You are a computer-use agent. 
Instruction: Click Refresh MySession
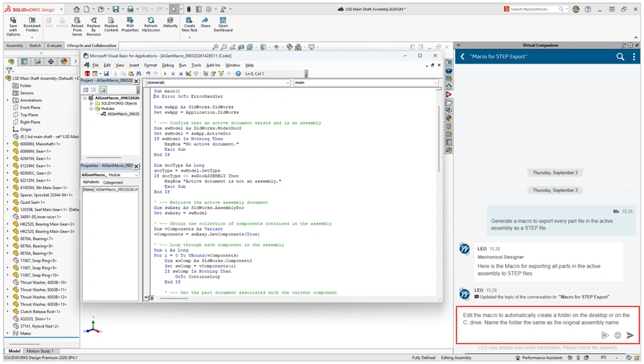pyautogui.click(x=151, y=25)
